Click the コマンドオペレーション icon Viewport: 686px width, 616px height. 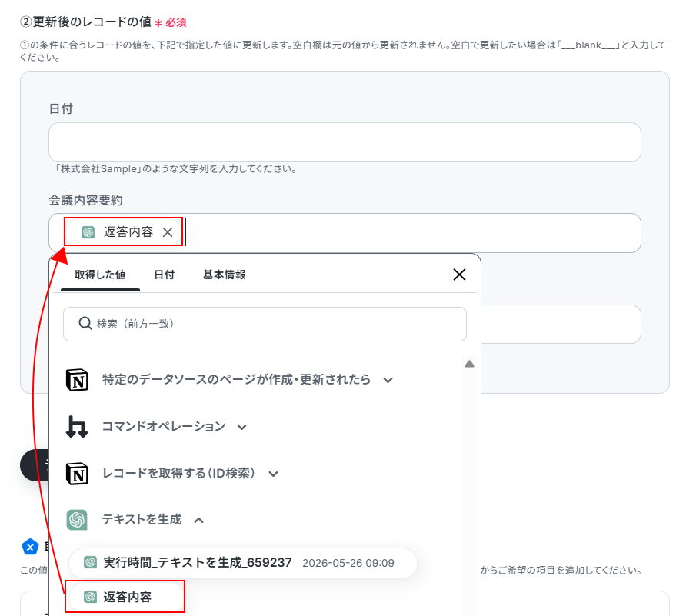(77, 427)
